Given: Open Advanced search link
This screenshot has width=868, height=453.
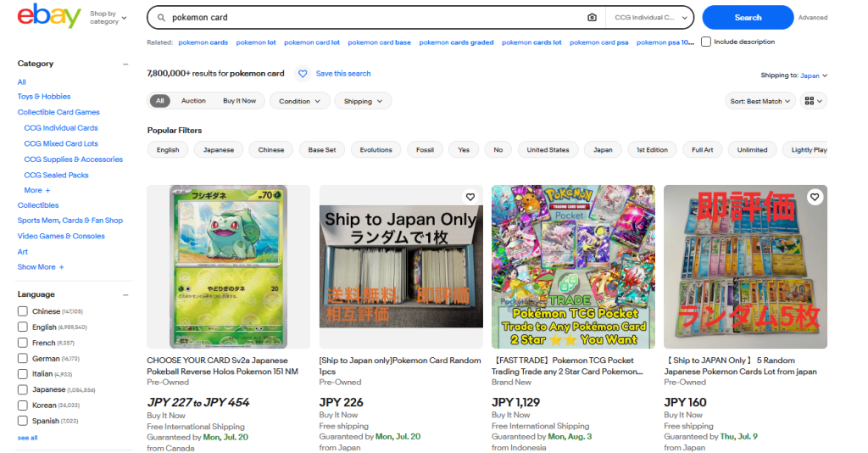Looking at the screenshot, I should tap(813, 18).
